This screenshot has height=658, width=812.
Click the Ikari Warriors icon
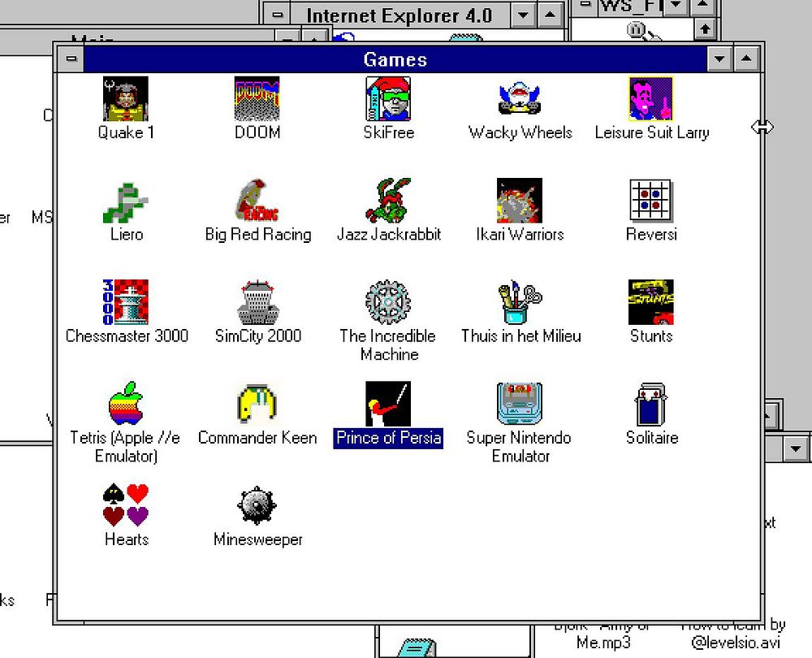(520, 201)
